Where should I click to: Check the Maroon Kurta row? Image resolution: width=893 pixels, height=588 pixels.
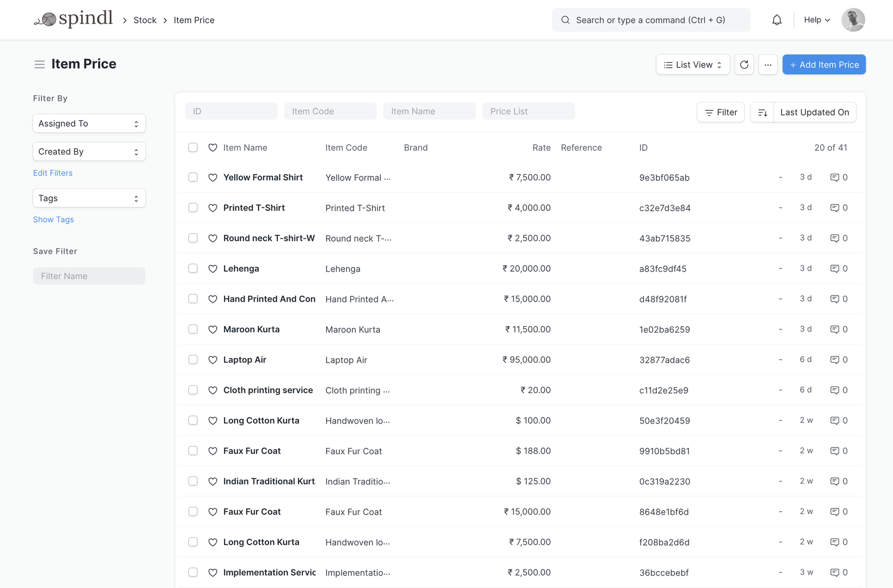click(x=193, y=329)
